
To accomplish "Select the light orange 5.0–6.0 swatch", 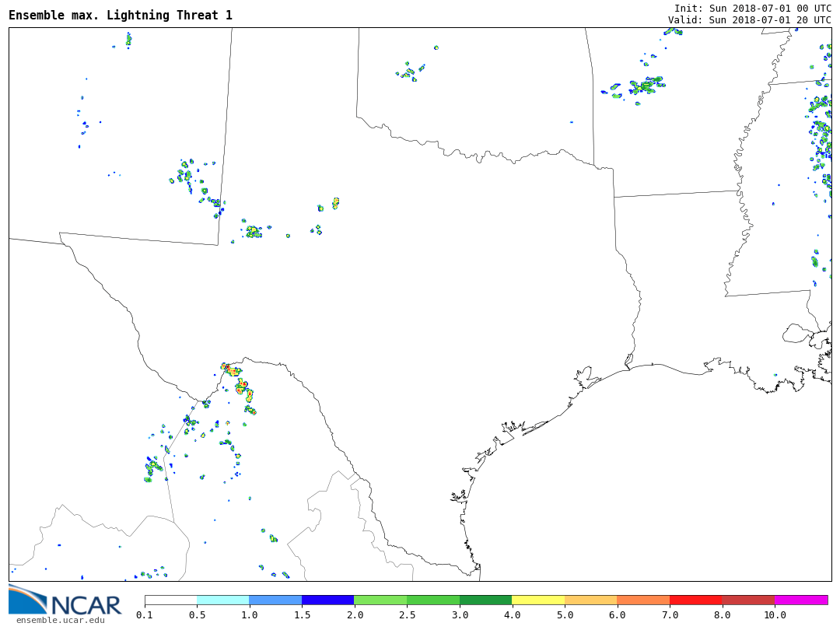I will [590, 600].
